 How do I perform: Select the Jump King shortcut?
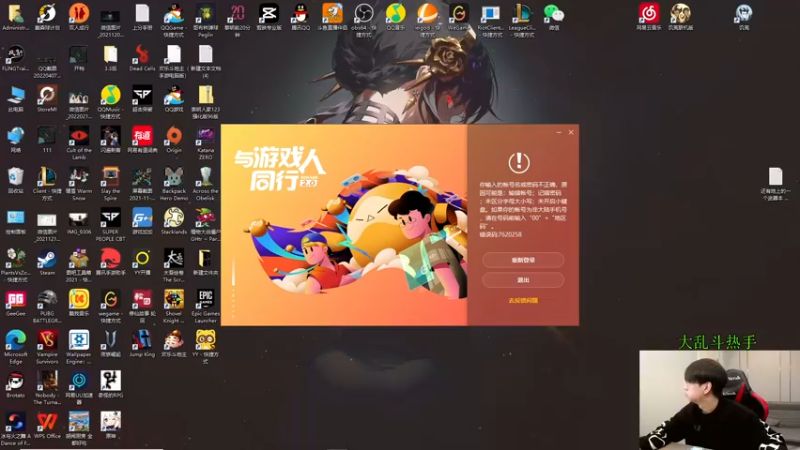click(x=142, y=344)
